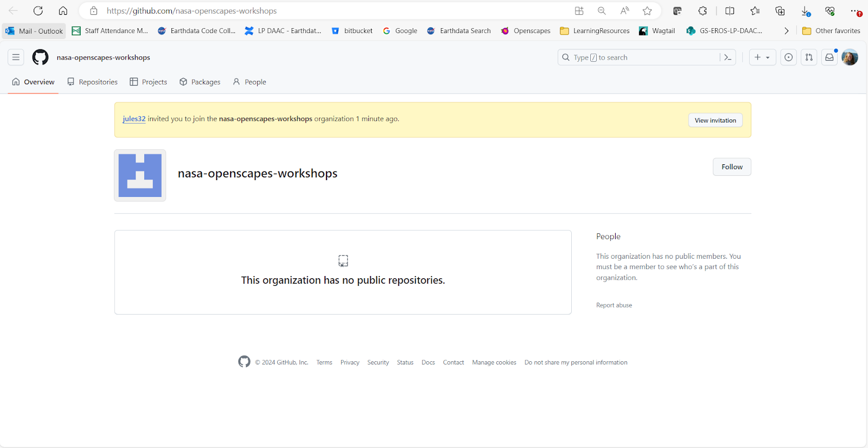Image resolution: width=868 pixels, height=448 pixels.
Task: Open the Contact footer link
Action: [x=454, y=362]
